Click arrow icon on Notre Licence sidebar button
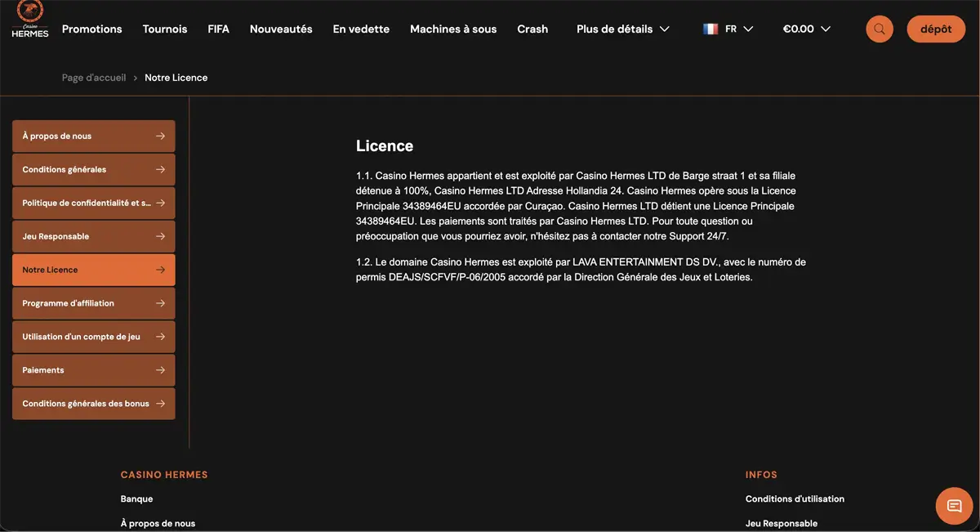The height and width of the screenshot is (532, 980). click(x=161, y=270)
